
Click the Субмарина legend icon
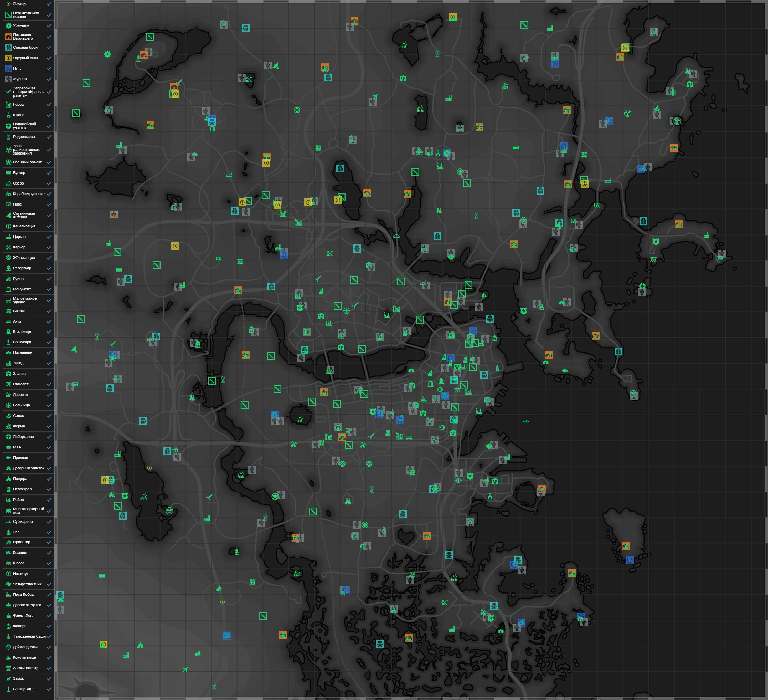point(8,522)
